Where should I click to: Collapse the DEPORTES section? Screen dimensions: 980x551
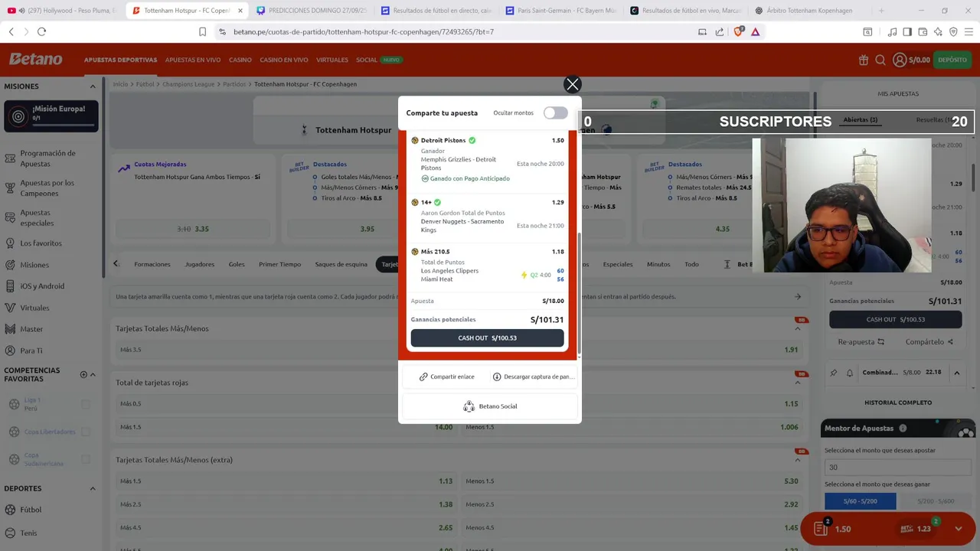pos(93,488)
